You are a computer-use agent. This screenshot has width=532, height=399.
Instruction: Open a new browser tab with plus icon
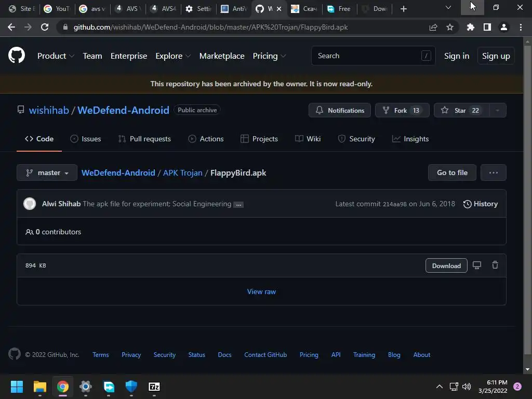click(403, 9)
